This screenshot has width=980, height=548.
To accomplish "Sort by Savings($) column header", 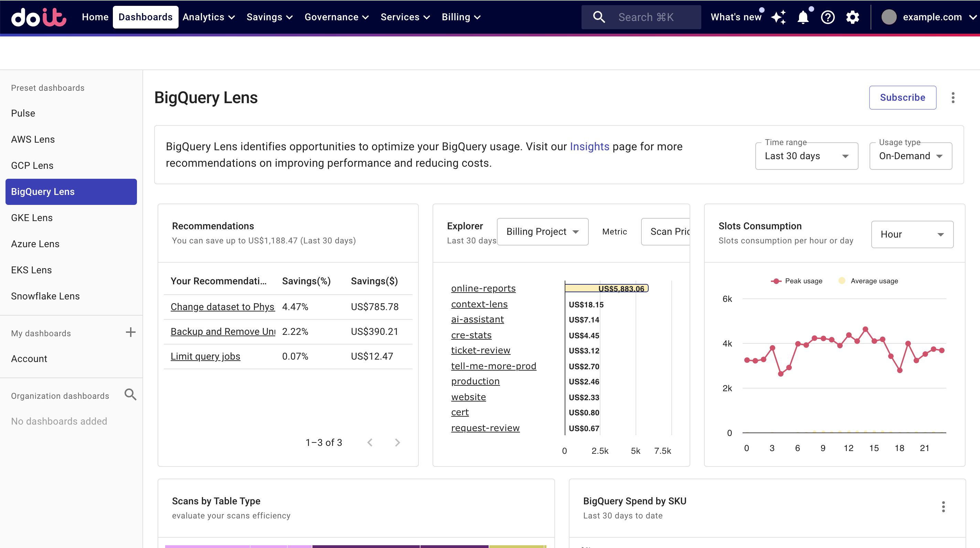I will 374,281.
